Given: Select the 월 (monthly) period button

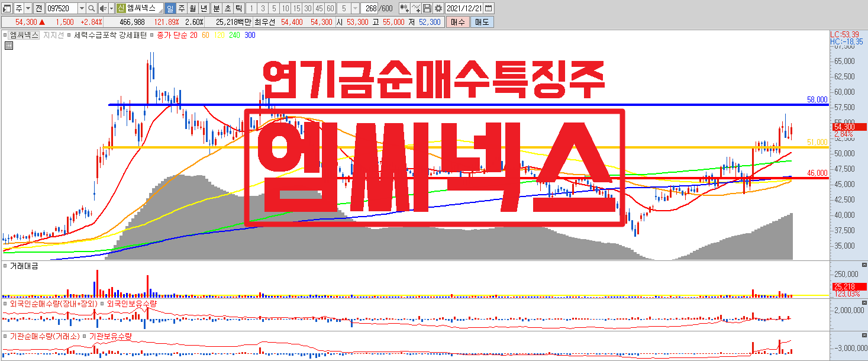Looking at the screenshot, I should coord(193,8).
